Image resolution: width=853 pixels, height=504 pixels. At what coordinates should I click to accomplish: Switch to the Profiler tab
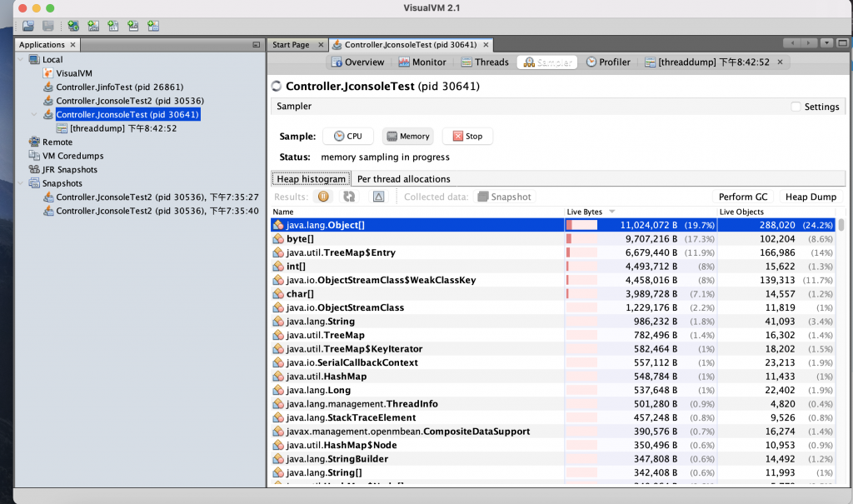click(608, 62)
